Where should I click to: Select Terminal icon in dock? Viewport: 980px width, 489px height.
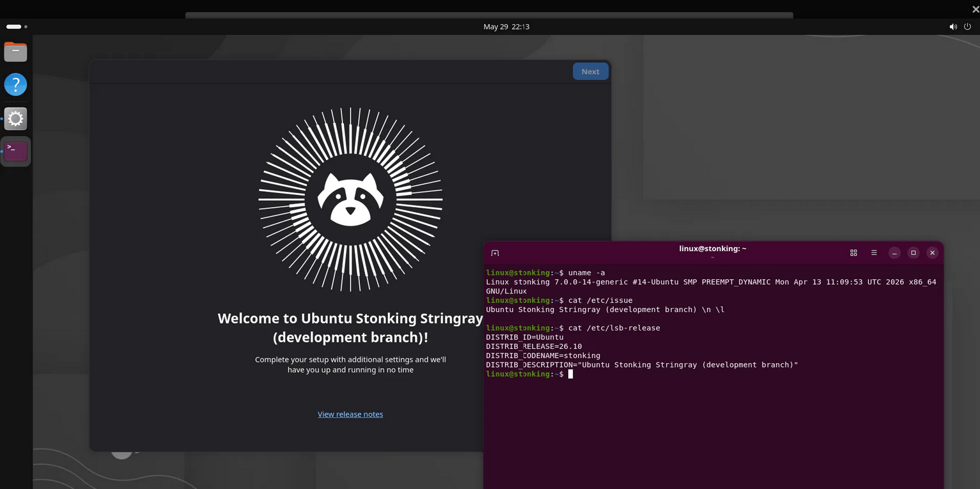click(x=15, y=151)
